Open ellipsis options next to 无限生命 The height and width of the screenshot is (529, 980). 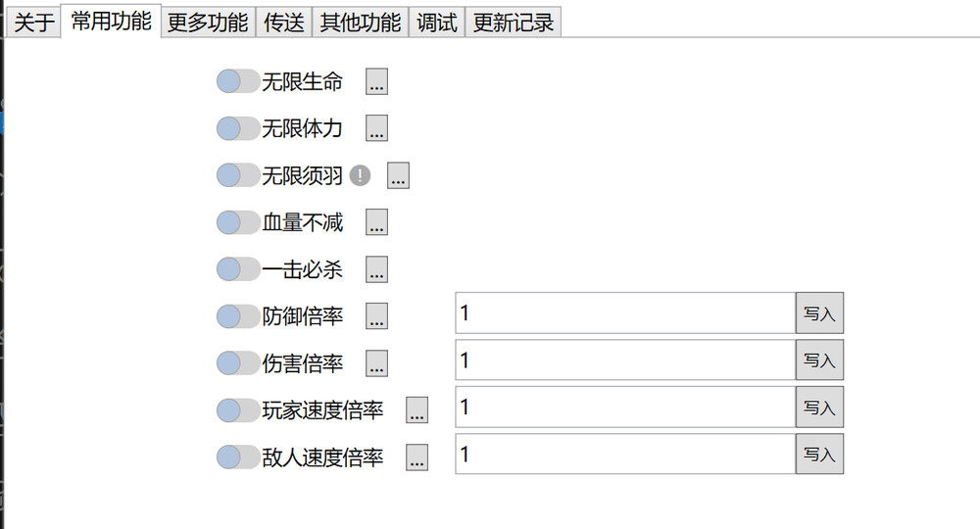(x=376, y=82)
